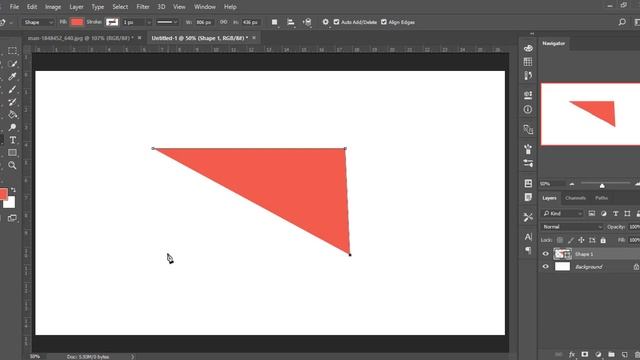
Task: Open the Pen tool preset picker arrow
Action: tap(11, 22)
